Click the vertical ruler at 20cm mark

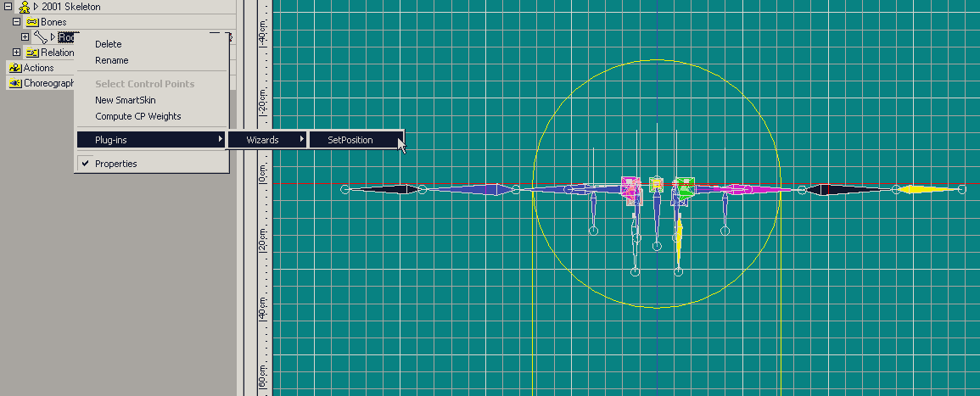tap(264, 245)
